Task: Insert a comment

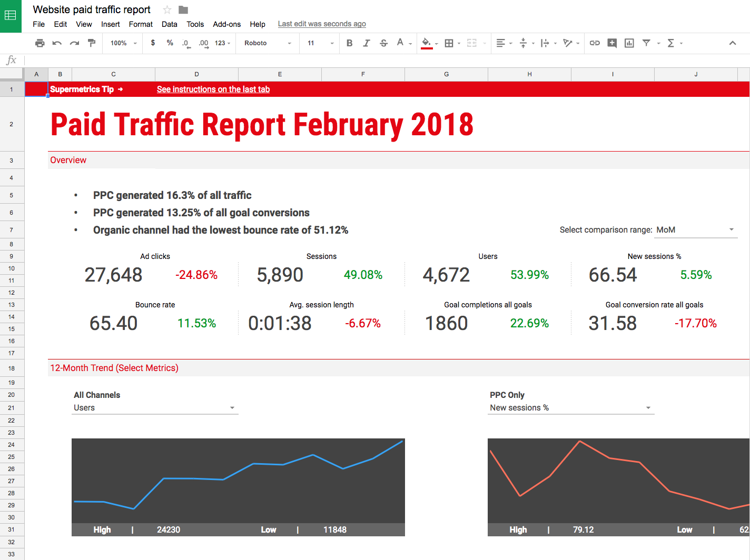Action: [612, 43]
